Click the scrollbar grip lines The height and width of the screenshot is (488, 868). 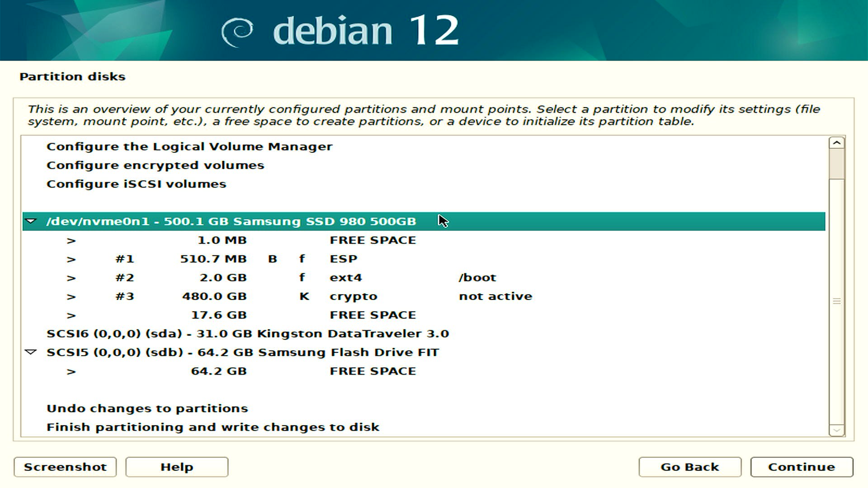(x=837, y=301)
